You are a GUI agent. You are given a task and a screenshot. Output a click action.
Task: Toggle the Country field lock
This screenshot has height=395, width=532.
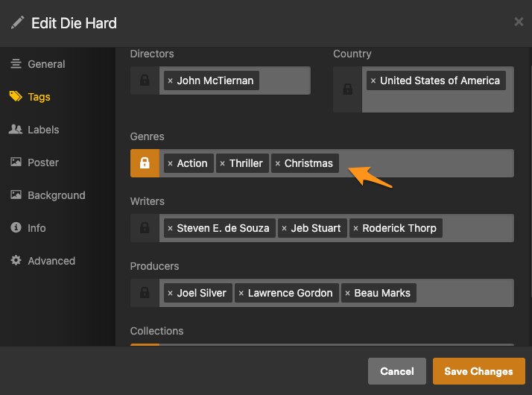[347, 89]
